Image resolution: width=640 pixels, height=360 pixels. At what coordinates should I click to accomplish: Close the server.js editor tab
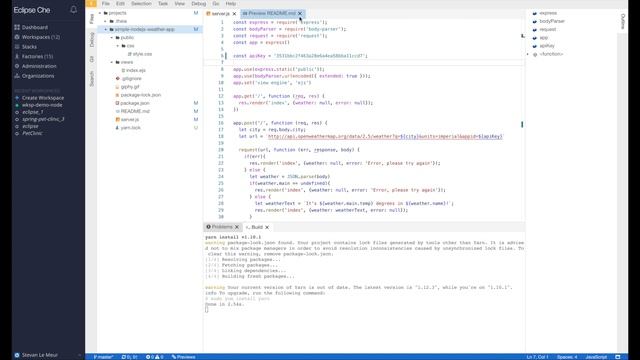click(x=234, y=14)
